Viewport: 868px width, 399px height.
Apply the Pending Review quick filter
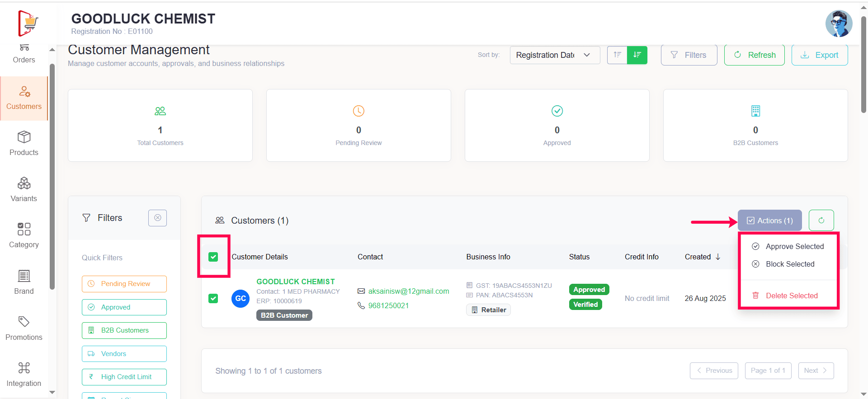[124, 284]
